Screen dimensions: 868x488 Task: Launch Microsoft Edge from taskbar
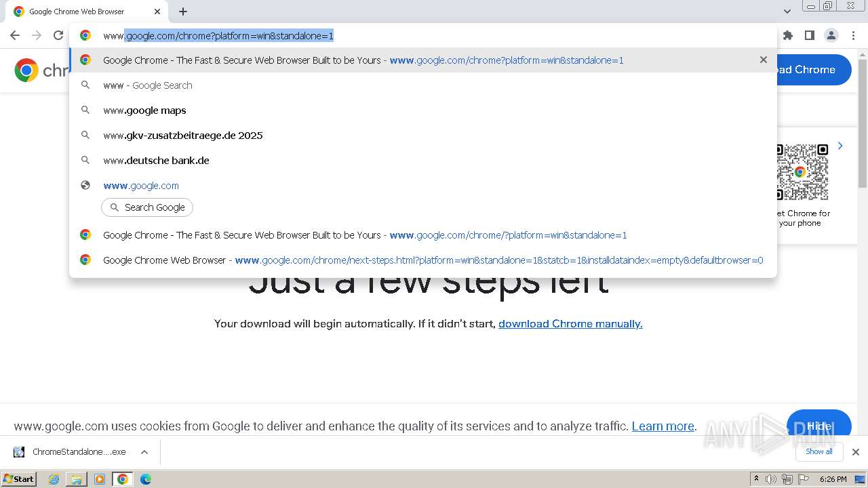[145, 479]
